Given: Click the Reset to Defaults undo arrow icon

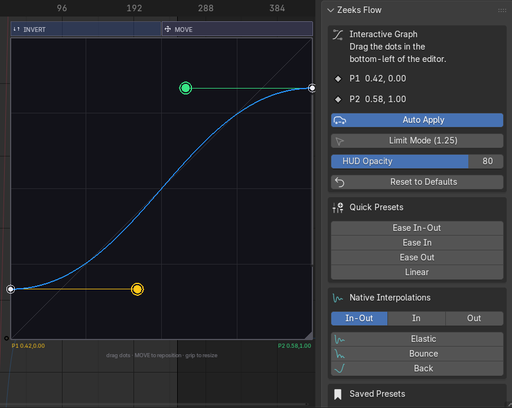Looking at the screenshot, I should pyautogui.click(x=340, y=182).
